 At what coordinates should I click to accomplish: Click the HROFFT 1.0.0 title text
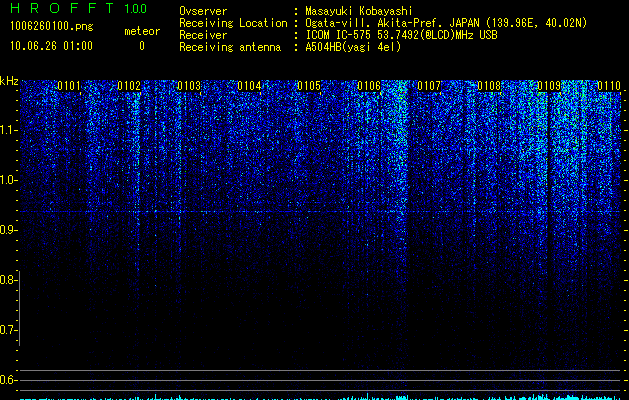78,8
